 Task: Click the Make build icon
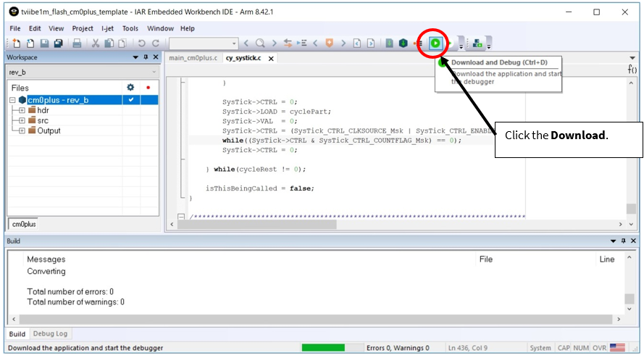tap(403, 43)
